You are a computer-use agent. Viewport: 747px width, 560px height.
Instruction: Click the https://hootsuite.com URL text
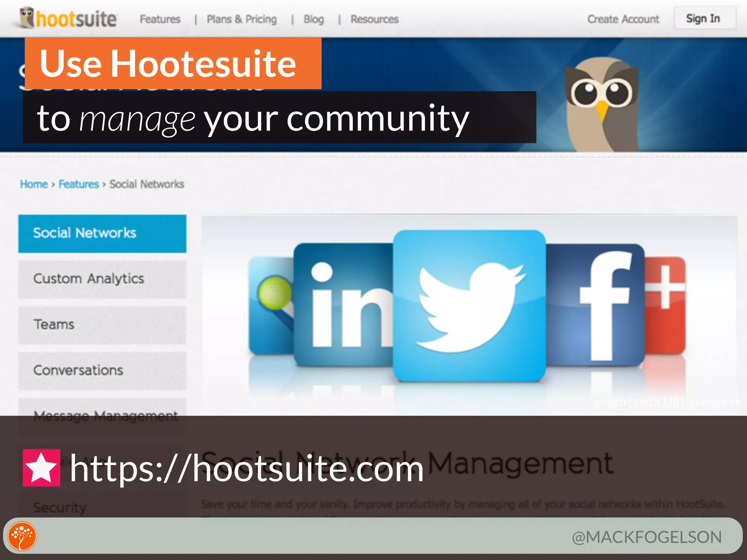[x=247, y=469]
